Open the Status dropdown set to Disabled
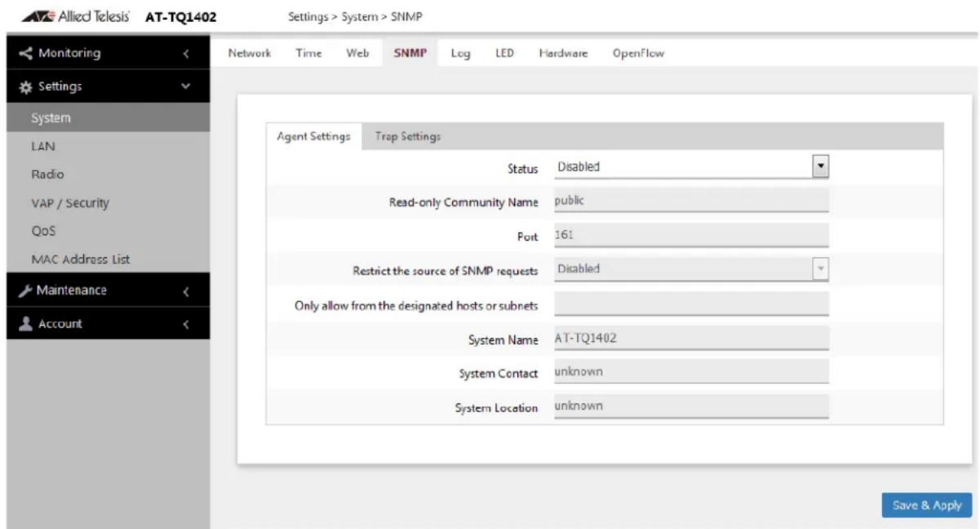980x529 pixels. [x=692, y=167]
